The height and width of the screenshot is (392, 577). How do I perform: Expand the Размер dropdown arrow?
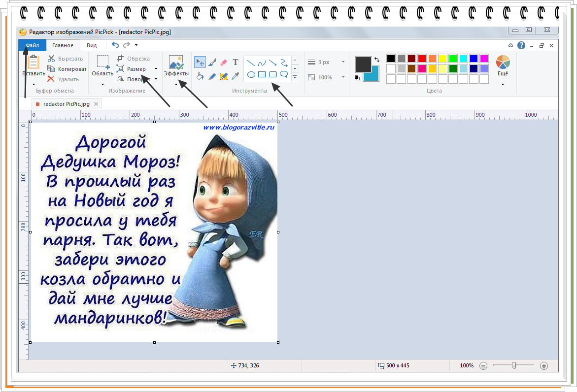(x=156, y=69)
